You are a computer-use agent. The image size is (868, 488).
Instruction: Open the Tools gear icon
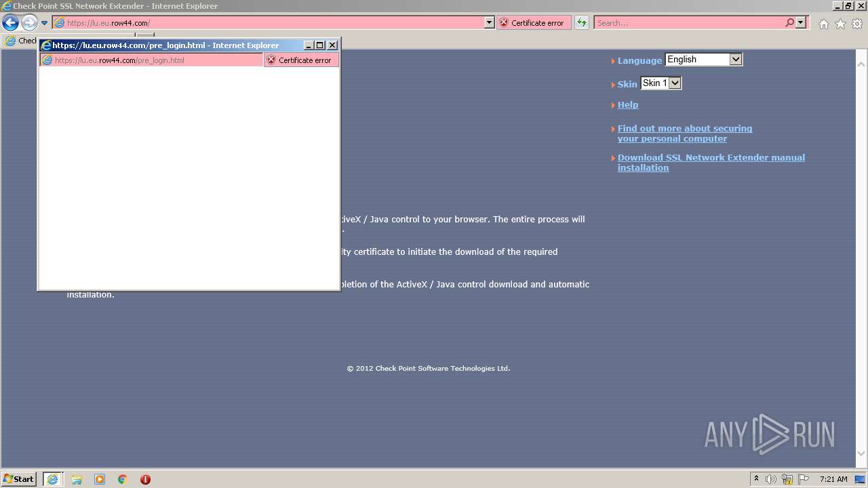(x=857, y=24)
